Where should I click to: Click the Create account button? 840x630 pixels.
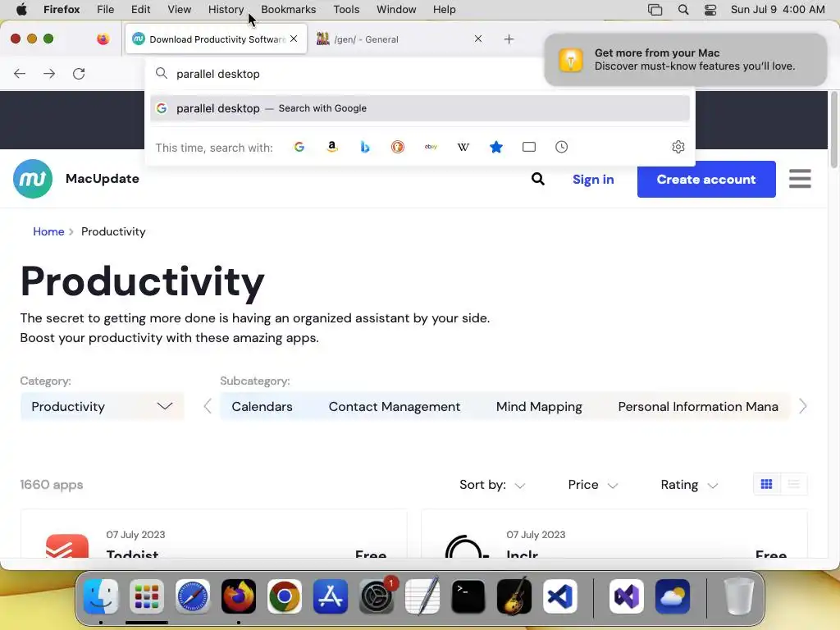pyautogui.click(x=706, y=180)
